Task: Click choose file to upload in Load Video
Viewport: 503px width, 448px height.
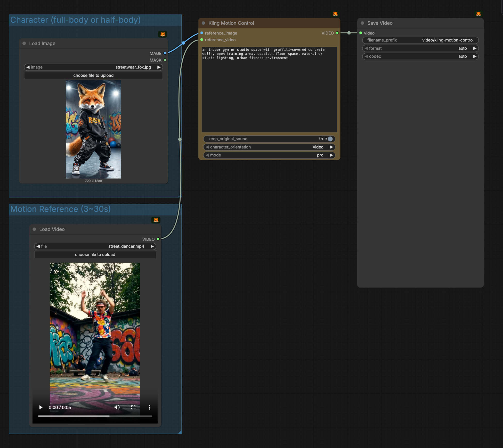Action: click(x=95, y=255)
